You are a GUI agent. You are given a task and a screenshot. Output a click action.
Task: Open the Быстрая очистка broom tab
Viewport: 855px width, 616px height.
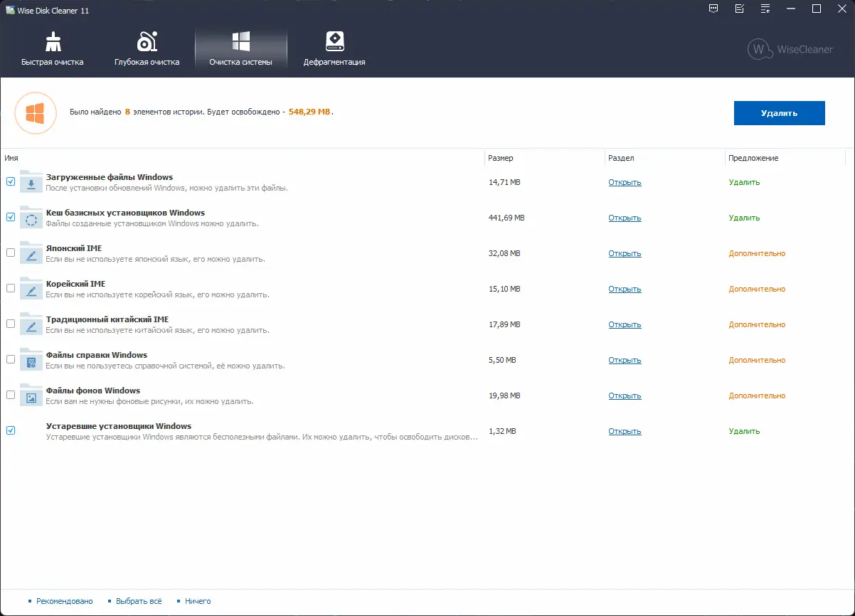coord(52,49)
